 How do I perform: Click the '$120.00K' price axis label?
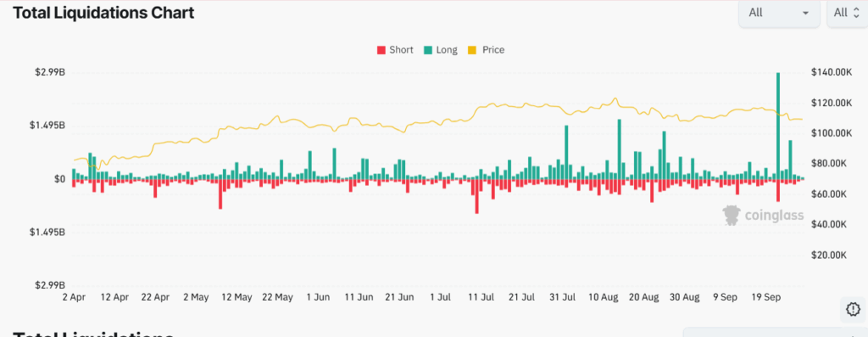(831, 103)
